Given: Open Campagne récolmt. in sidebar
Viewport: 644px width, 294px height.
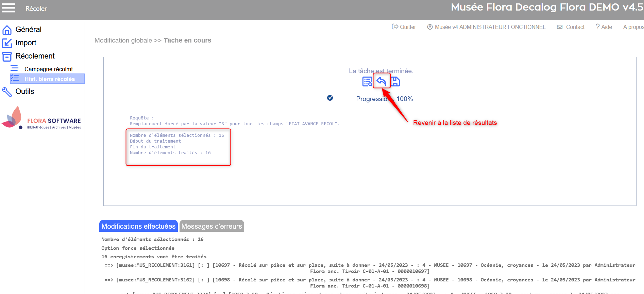Looking at the screenshot, I should tap(49, 69).
